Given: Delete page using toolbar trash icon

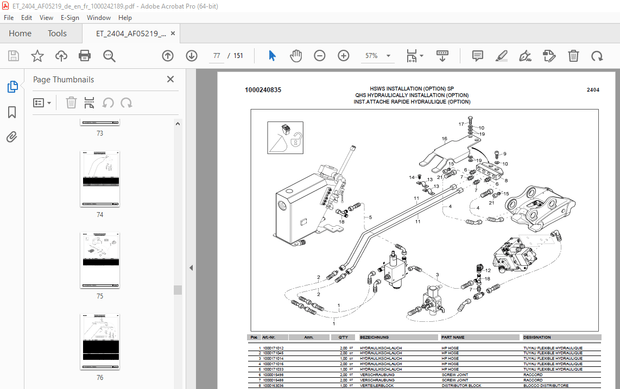Looking at the screenshot, I should (x=573, y=56).
